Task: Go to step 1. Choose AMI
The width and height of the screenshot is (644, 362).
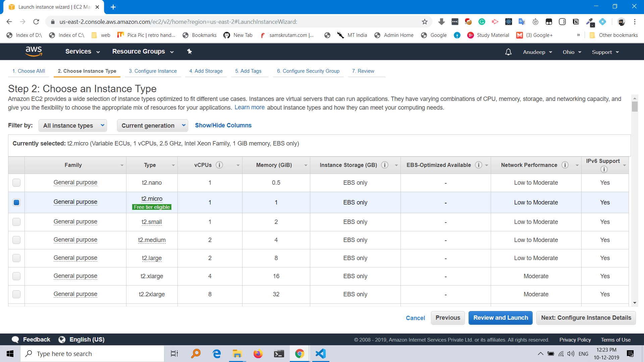Action: click(x=29, y=71)
